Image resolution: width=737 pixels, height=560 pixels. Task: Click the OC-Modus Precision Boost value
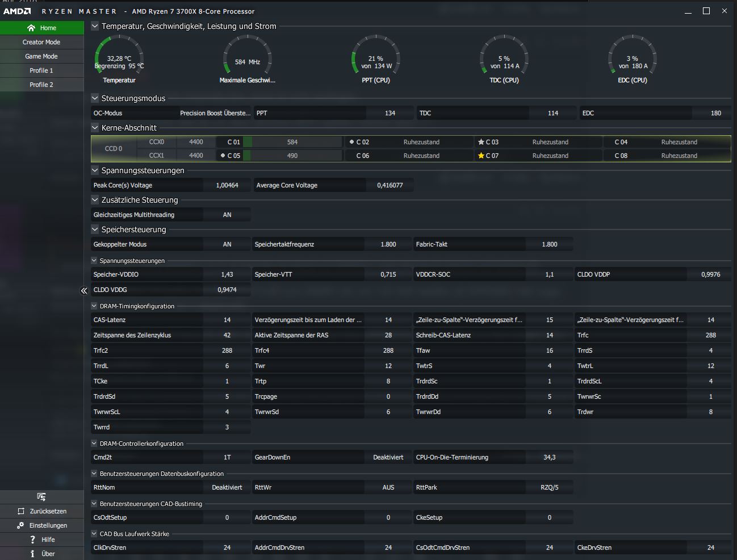[215, 113]
